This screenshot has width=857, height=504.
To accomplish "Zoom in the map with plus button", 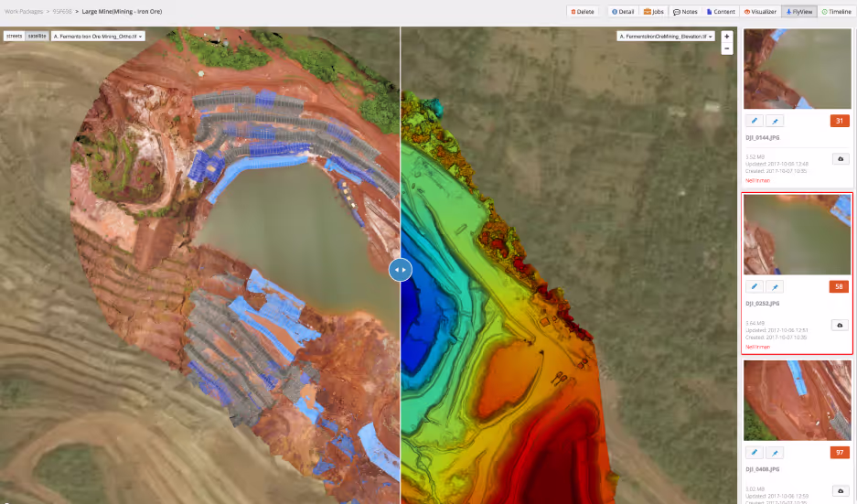I will point(726,37).
